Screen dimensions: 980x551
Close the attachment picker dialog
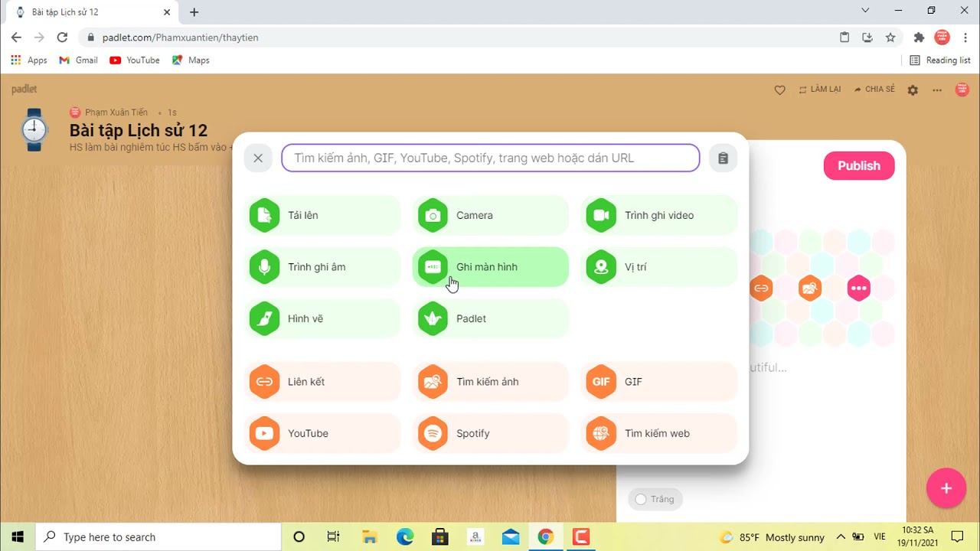coord(258,158)
